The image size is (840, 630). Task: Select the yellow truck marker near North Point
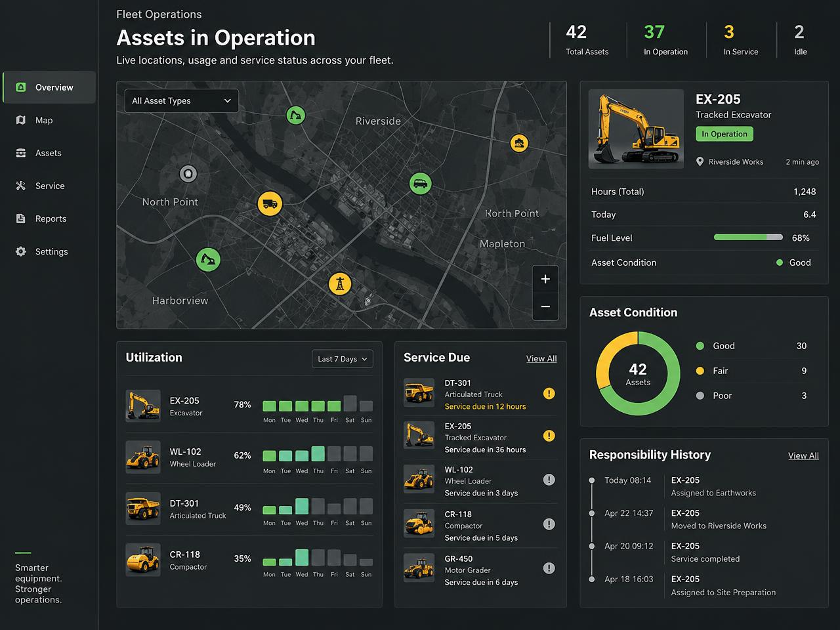[x=270, y=204]
